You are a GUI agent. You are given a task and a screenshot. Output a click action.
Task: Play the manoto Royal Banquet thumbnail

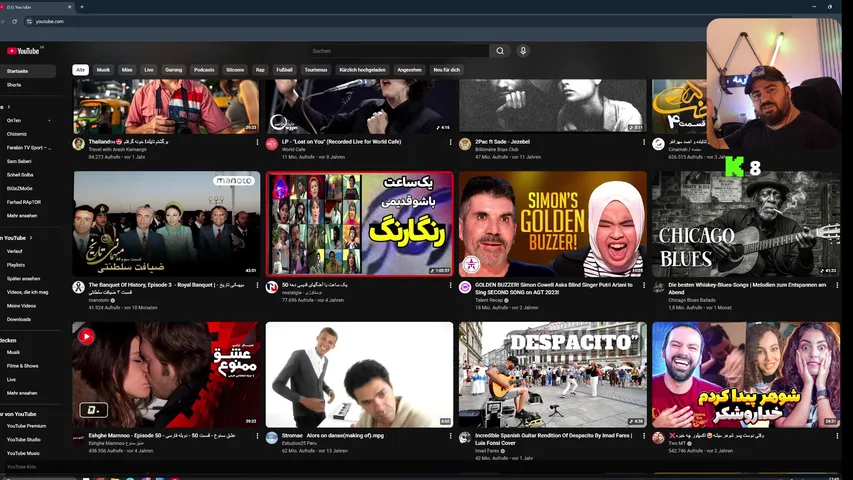click(x=166, y=224)
